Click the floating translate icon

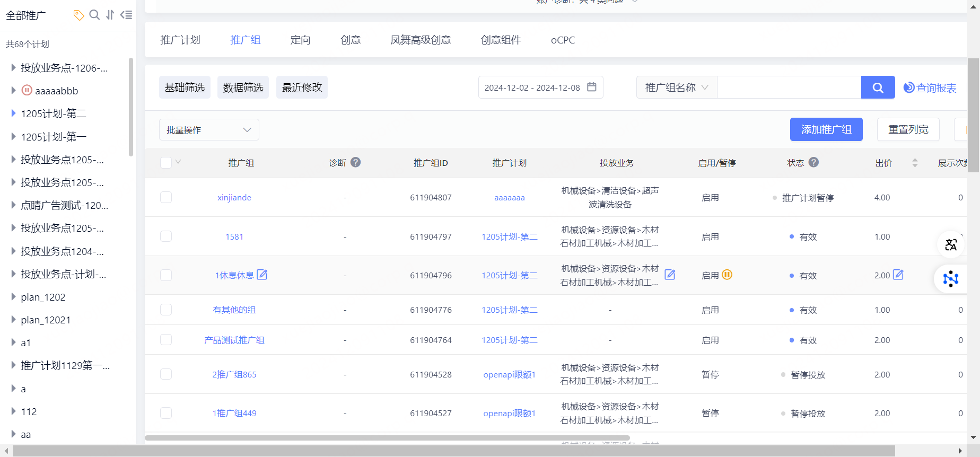click(x=951, y=244)
